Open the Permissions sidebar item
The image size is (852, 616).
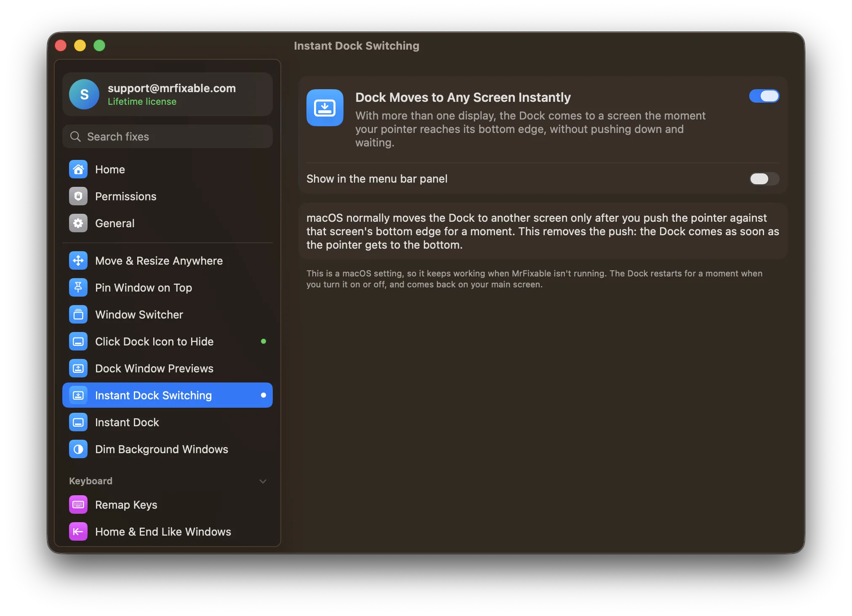[x=168, y=196]
